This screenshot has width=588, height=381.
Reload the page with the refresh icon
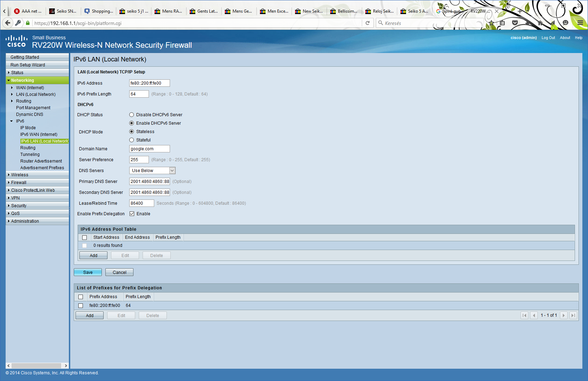tap(367, 23)
